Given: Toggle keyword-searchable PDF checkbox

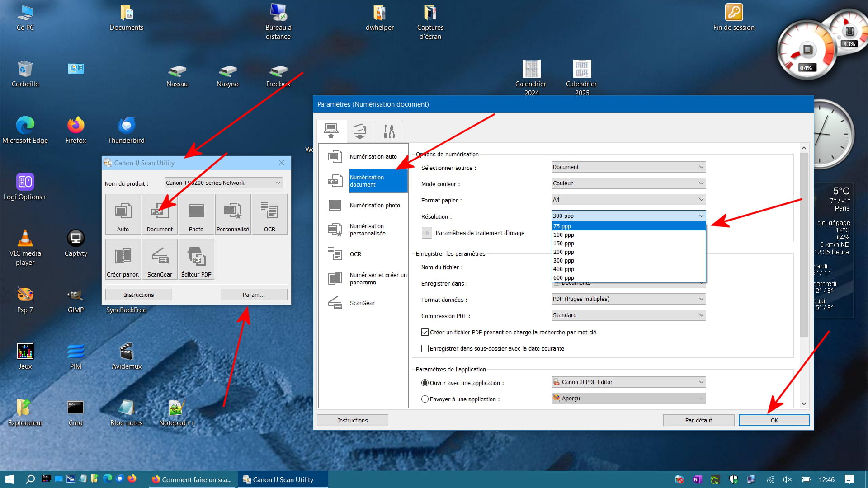Looking at the screenshot, I should click(425, 332).
